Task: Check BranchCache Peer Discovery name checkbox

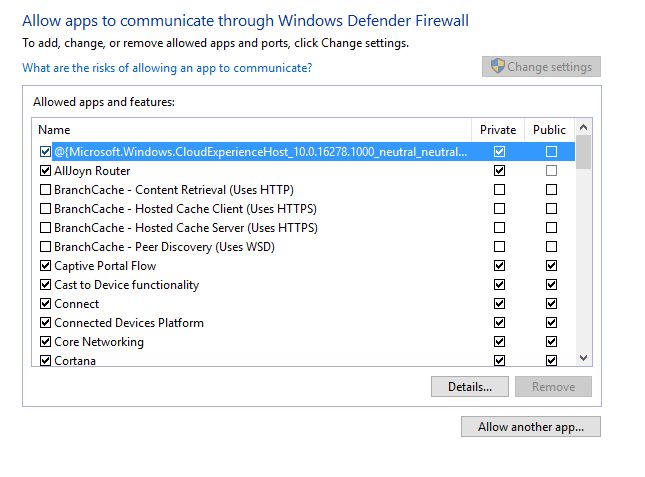Action: tap(45, 247)
